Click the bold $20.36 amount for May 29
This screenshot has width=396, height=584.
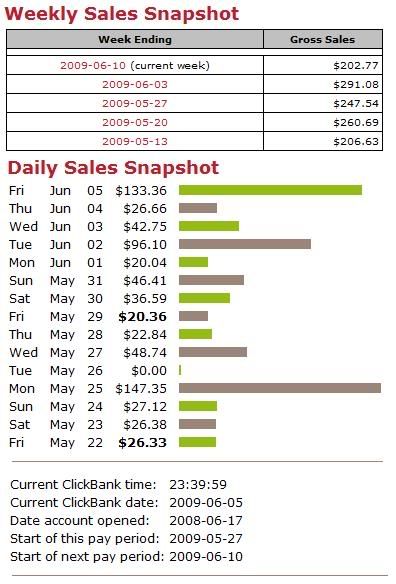pyautogui.click(x=142, y=317)
